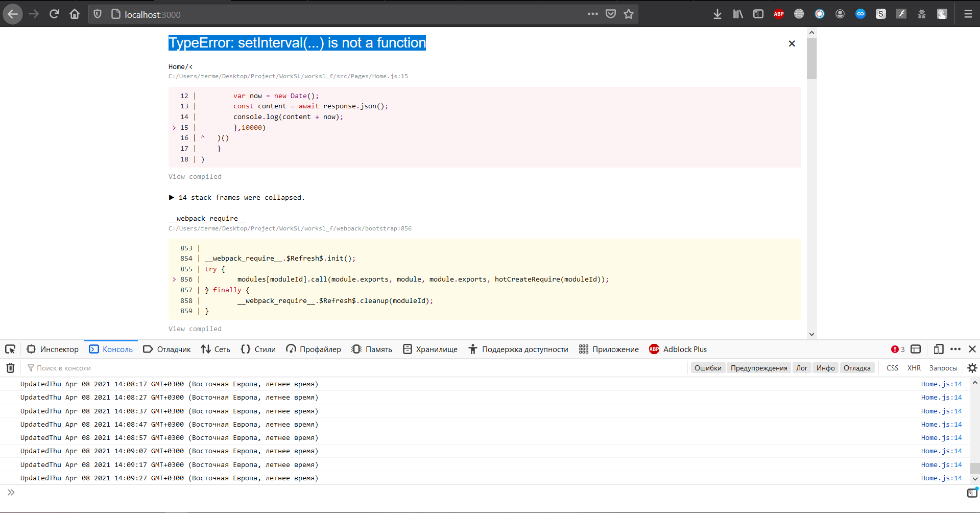This screenshot has height=513, width=980.
Task: Toggle the sidebar view icon
Action: 758,14
